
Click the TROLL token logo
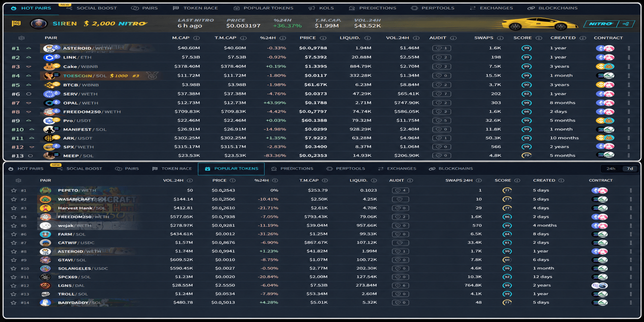click(45, 294)
